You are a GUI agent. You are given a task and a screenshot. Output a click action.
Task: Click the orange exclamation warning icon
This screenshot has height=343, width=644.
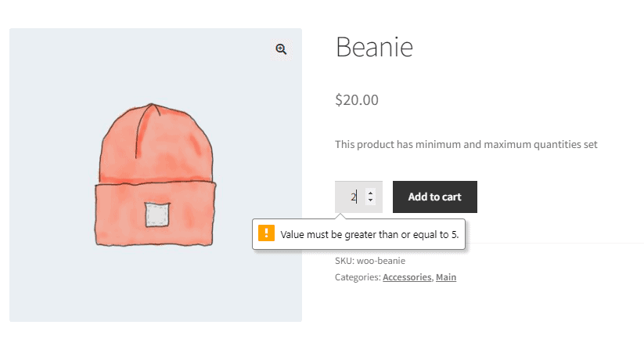point(266,233)
